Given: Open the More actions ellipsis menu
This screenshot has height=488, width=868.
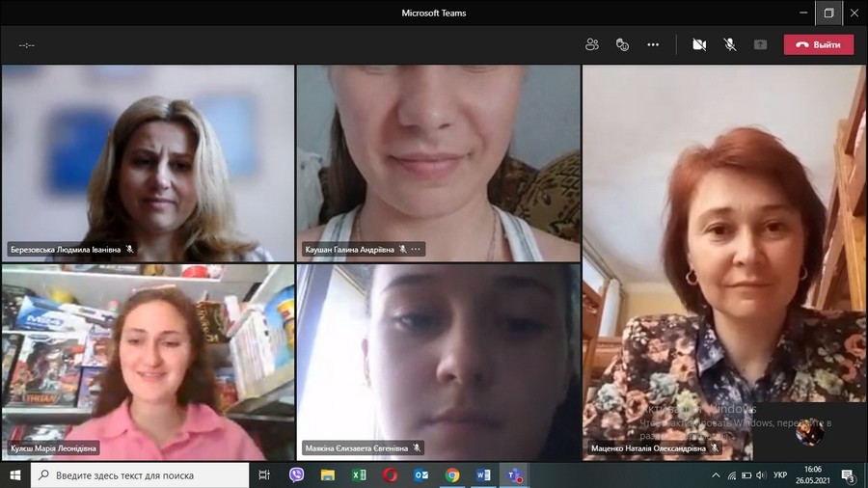Looking at the screenshot, I should point(653,44).
